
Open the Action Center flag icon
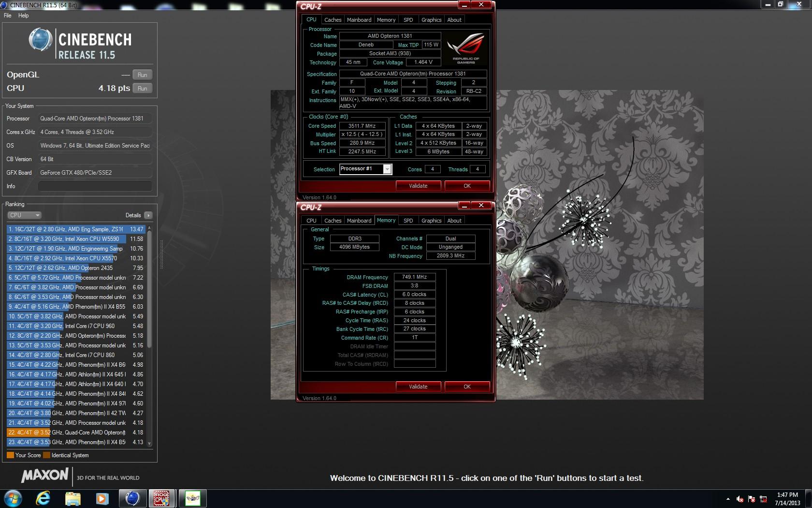tap(752, 499)
